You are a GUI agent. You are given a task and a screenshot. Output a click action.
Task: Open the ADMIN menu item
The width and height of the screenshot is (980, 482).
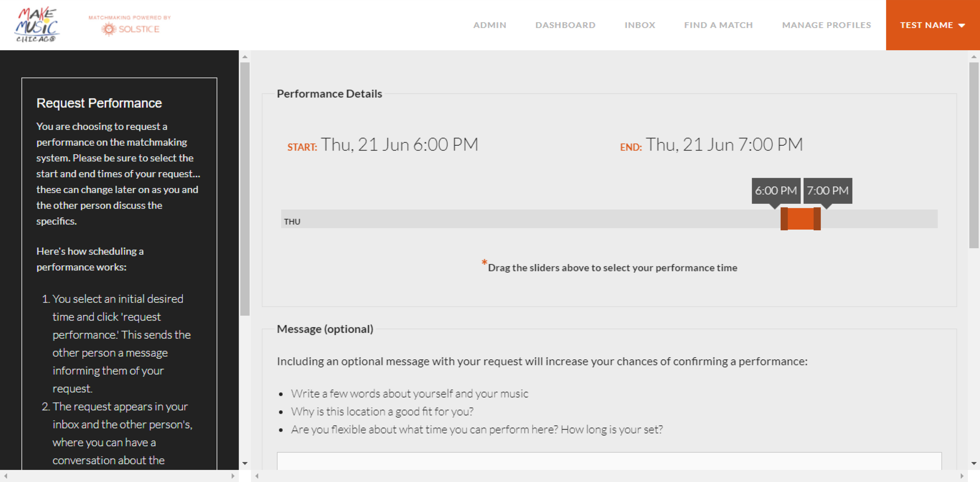tap(489, 25)
